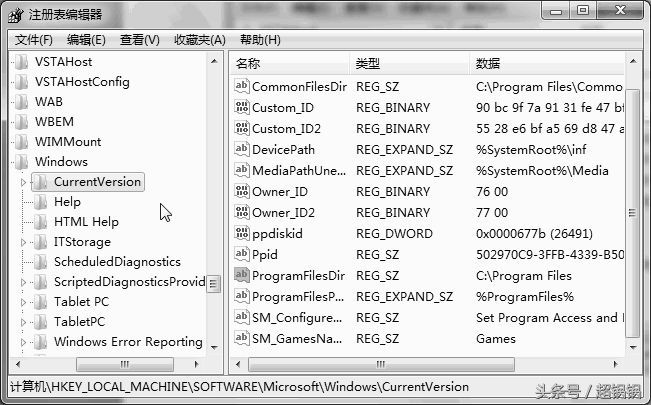The height and width of the screenshot is (405, 651).
Task: Open the 编辑(E) menu
Action: [x=86, y=40]
